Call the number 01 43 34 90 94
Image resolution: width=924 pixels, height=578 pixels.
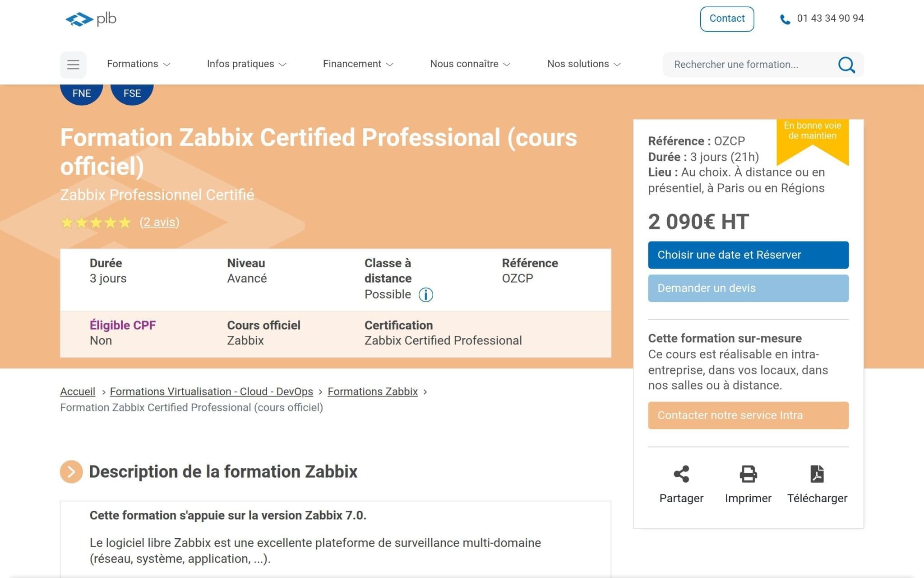(x=830, y=19)
